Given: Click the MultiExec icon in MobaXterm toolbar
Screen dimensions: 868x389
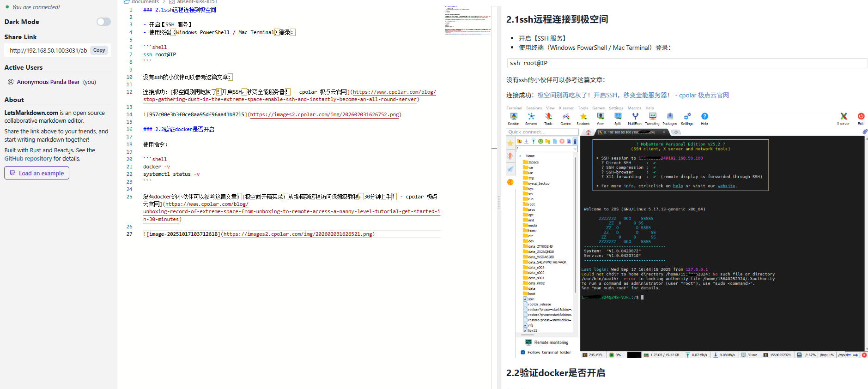Looking at the screenshot, I should click(x=635, y=119).
